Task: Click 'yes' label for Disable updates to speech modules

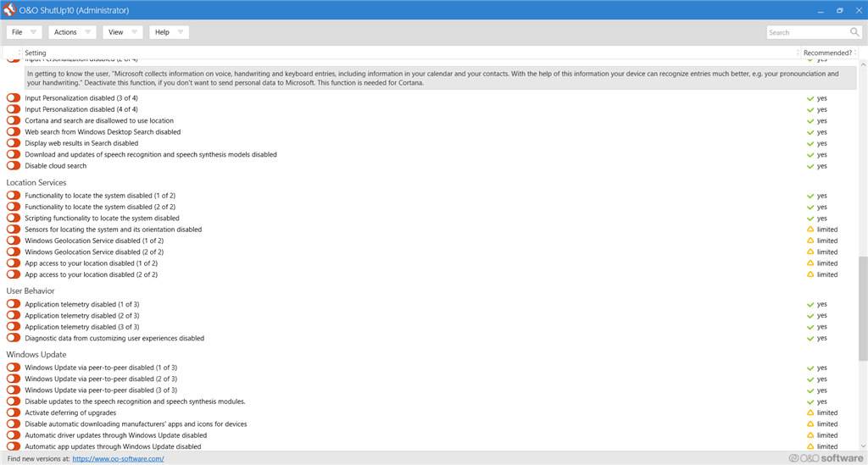Action: (822, 402)
